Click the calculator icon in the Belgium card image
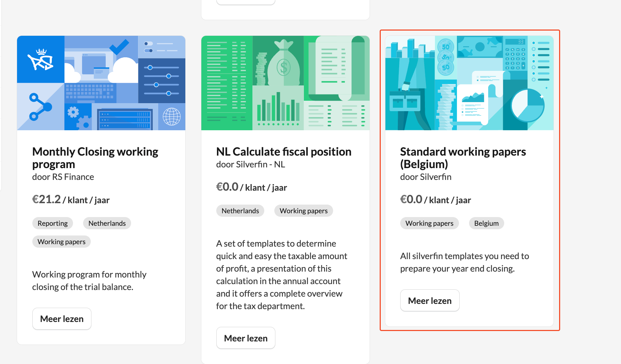 pos(515,54)
